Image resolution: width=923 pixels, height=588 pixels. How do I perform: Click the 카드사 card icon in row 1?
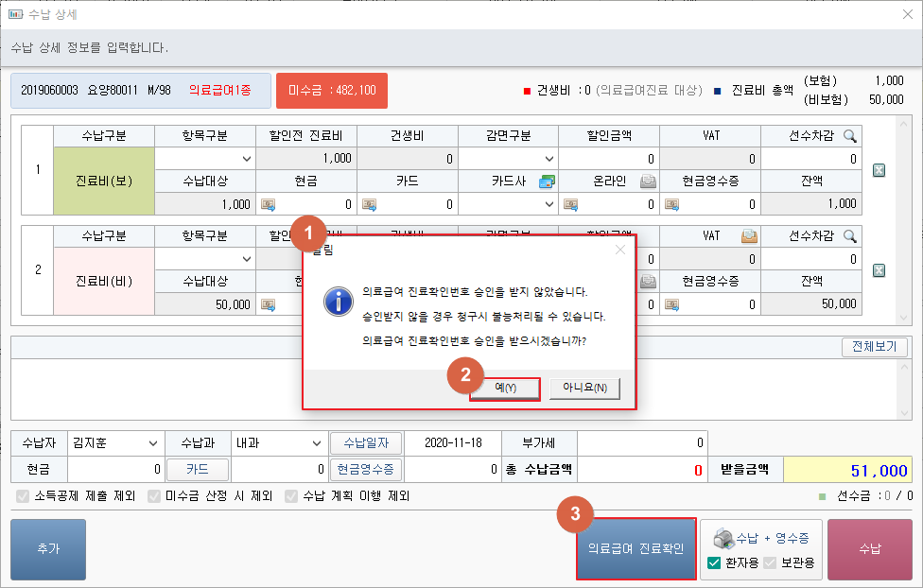547,182
